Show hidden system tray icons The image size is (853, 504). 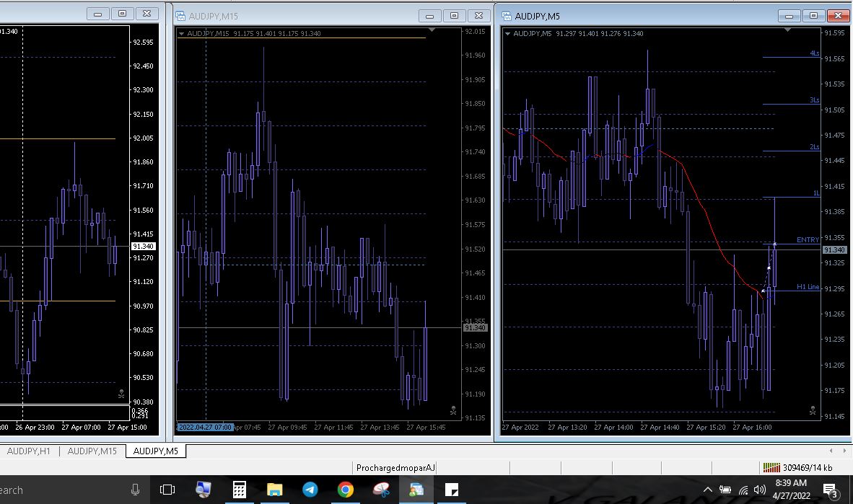click(x=707, y=490)
